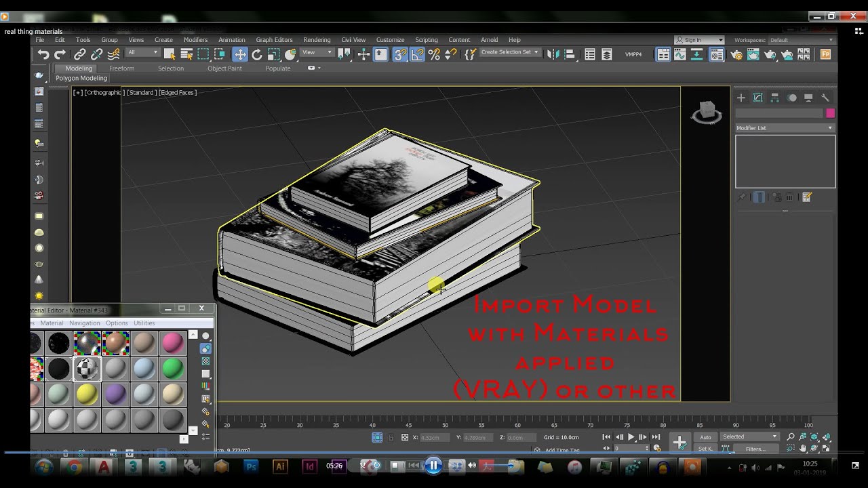Open the Scene Explorer toggle icon
This screenshot has height=488, width=868.
pos(590,55)
